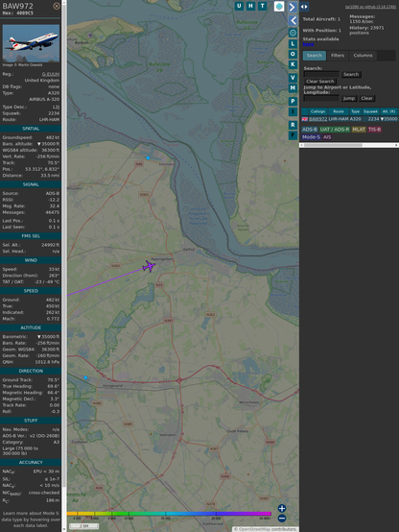This screenshot has width=399, height=532.
Task: Open the map layer switcher icon
Action: click(279, 6)
